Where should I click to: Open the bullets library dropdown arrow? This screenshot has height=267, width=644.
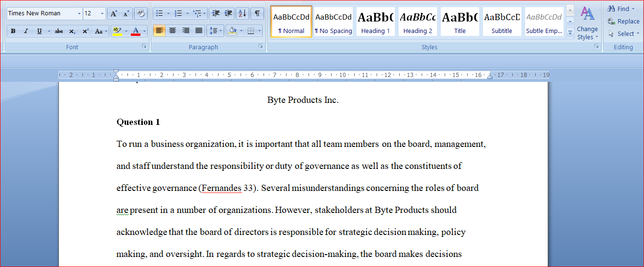pyautogui.click(x=168, y=13)
